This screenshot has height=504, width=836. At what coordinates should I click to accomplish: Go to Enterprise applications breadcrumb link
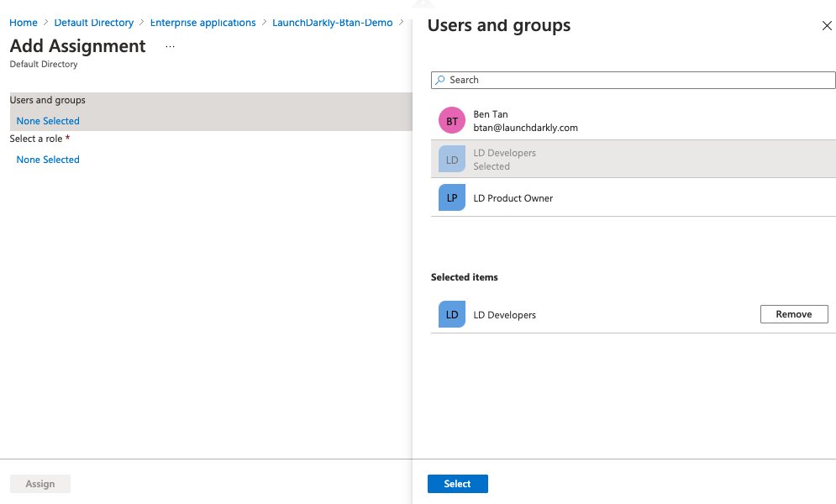tap(202, 23)
